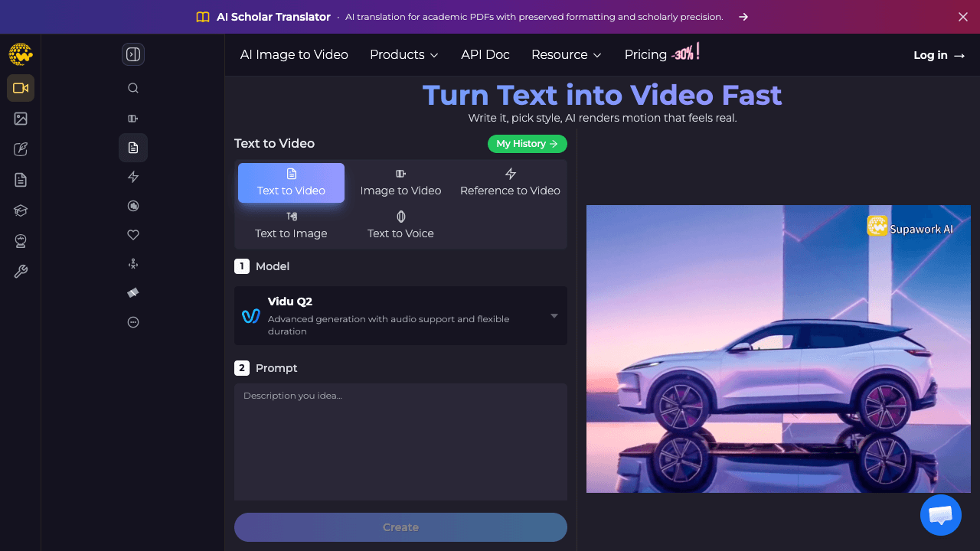Open the Vidu Q2 model dropdown
Screen dimensions: 980x551
(400, 315)
